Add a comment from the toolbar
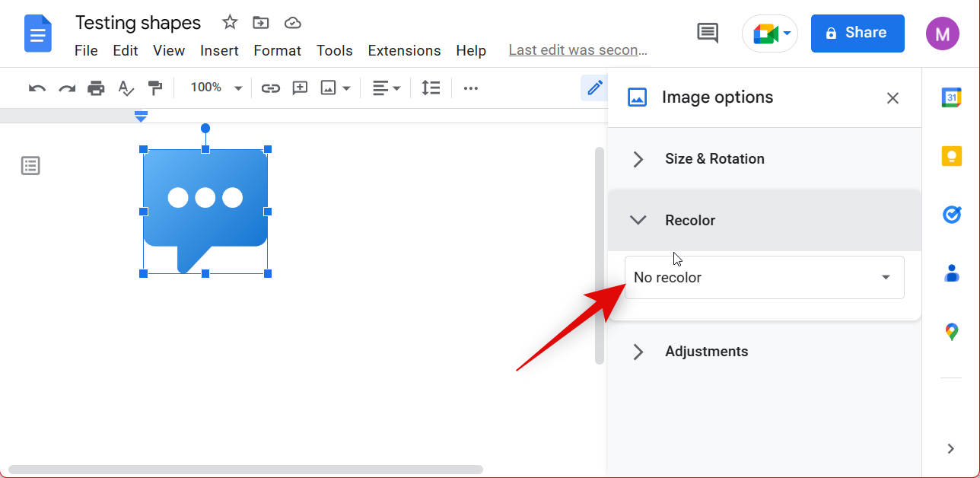 click(x=300, y=88)
